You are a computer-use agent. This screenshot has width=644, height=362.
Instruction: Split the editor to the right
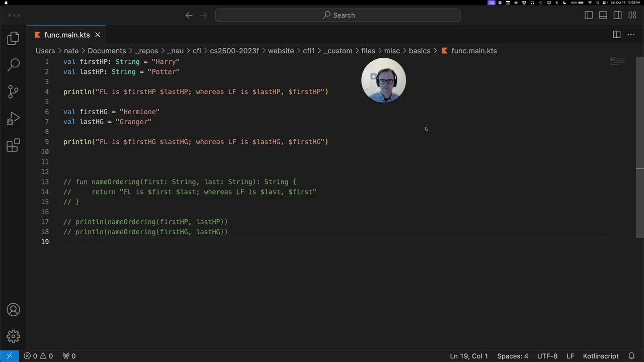pyautogui.click(x=617, y=35)
